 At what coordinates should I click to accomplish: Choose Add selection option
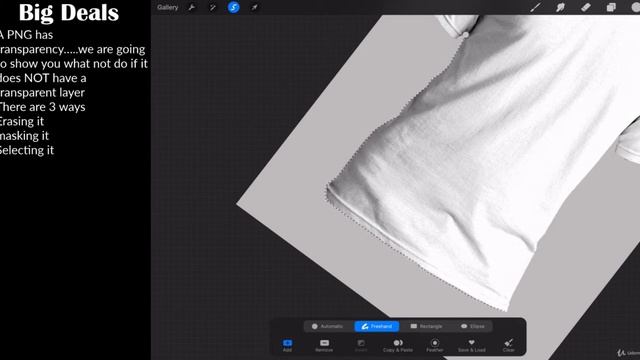[x=287, y=345]
